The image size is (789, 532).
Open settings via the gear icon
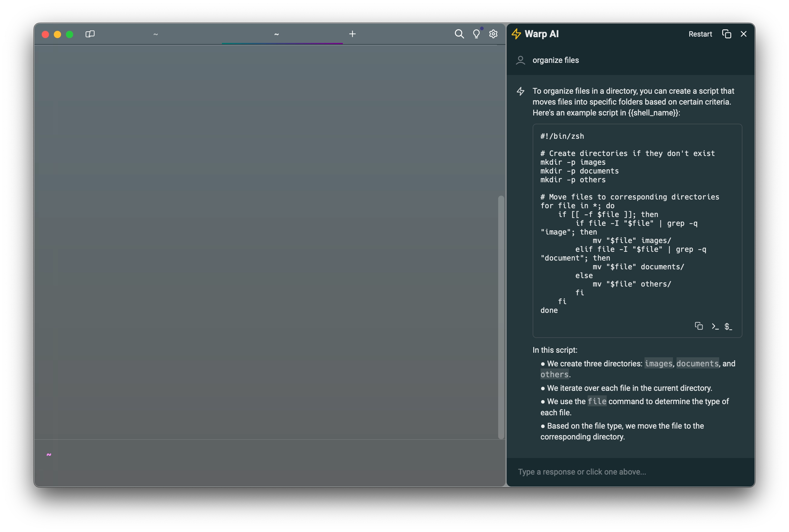click(x=493, y=34)
